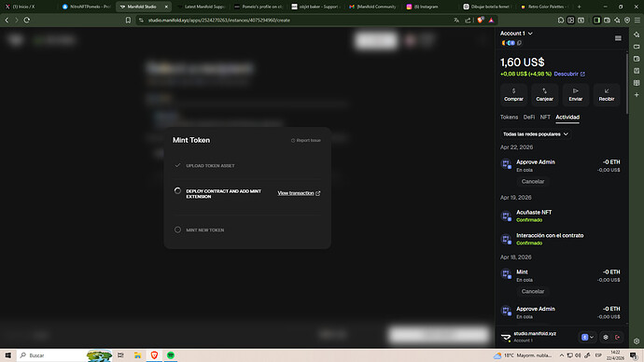
Task: Open the Enviar send action
Action: coord(576,94)
